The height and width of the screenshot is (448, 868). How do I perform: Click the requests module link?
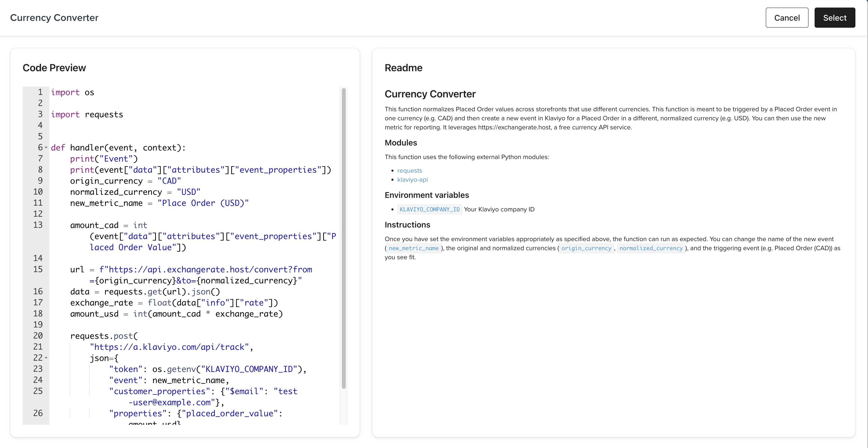point(409,170)
